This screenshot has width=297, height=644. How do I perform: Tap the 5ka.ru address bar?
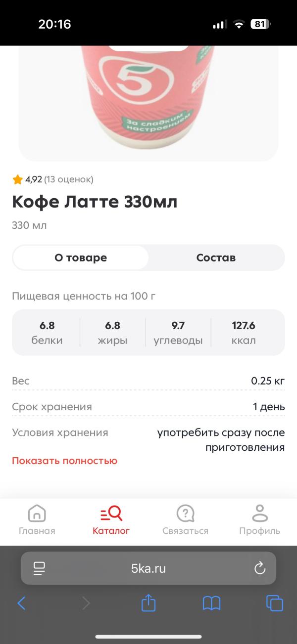(x=148, y=568)
